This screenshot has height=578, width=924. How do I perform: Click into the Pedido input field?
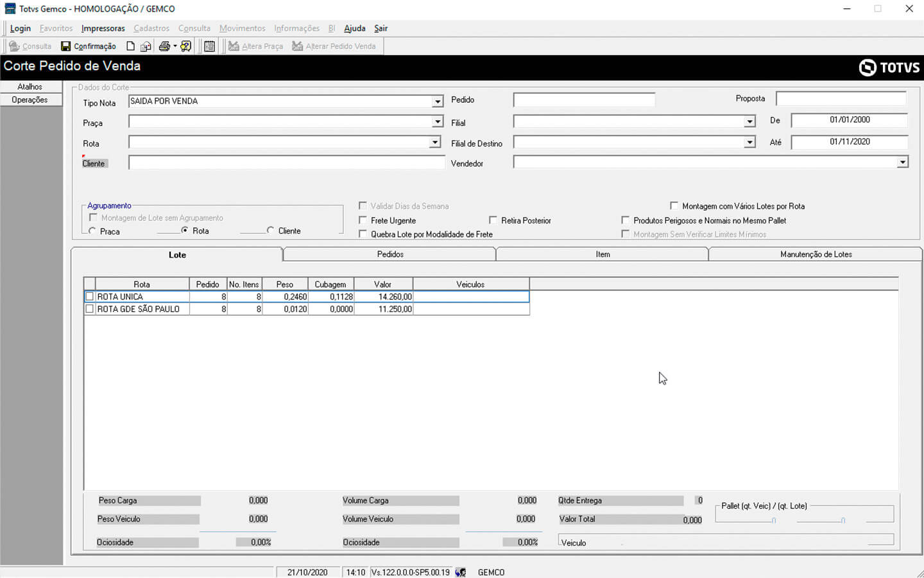(584, 100)
